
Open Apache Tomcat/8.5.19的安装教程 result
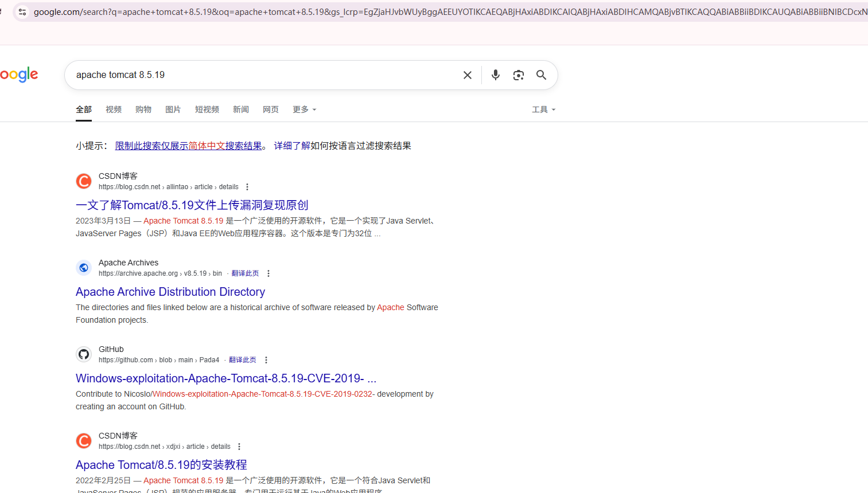[x=161, y=465]
